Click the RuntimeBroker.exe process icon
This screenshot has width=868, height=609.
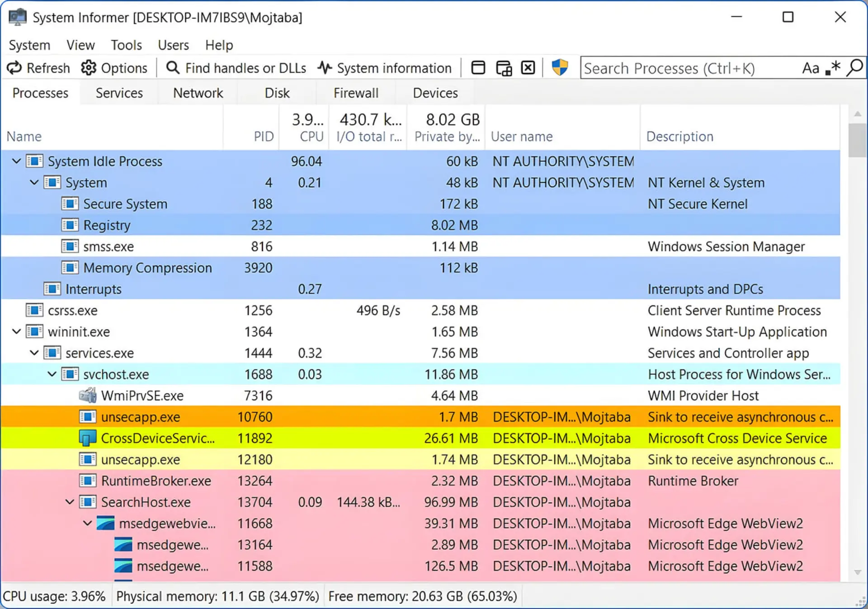click(88, 481)
